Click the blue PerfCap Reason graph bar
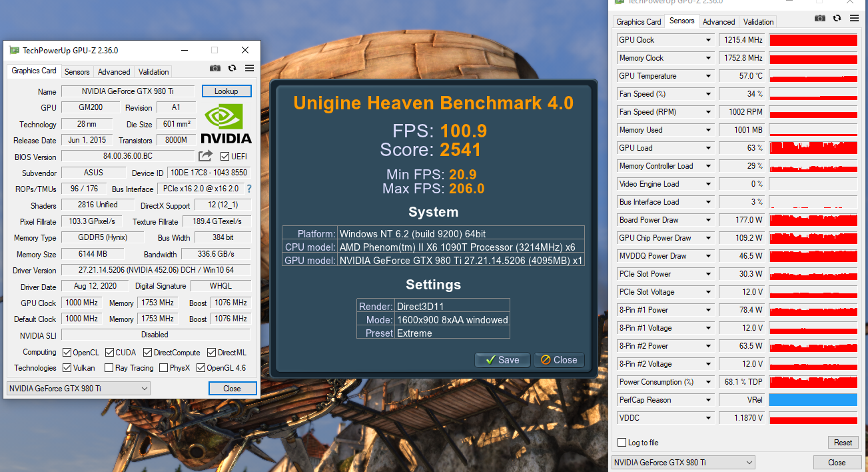Screen dimensions: 868x472 pos(813,400)
